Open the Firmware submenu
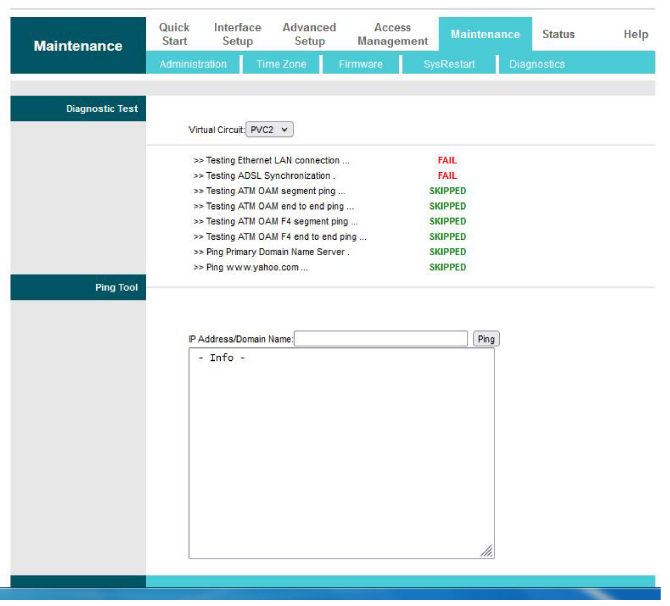Image resolution: width=670 pixels, height=606 pixels. tap(360, 64)
